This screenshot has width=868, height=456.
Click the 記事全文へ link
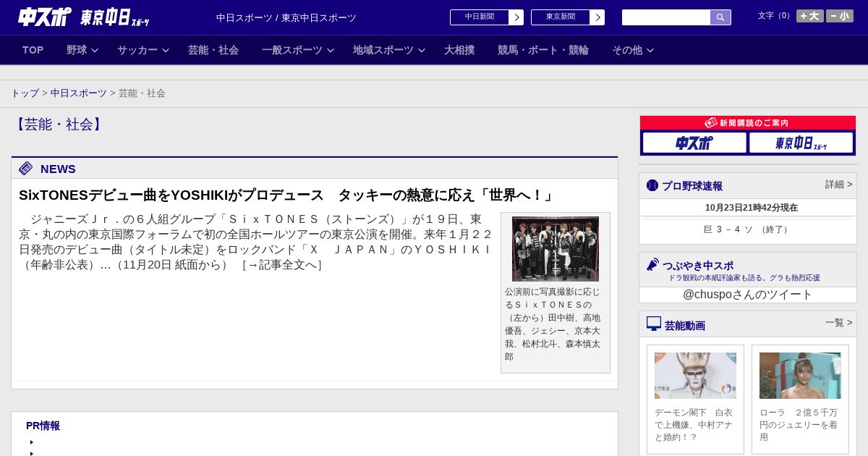point(282,265)
